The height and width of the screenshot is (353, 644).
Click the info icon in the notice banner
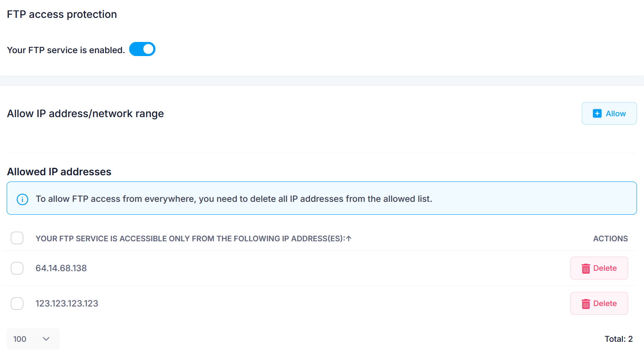click(22, 199)
